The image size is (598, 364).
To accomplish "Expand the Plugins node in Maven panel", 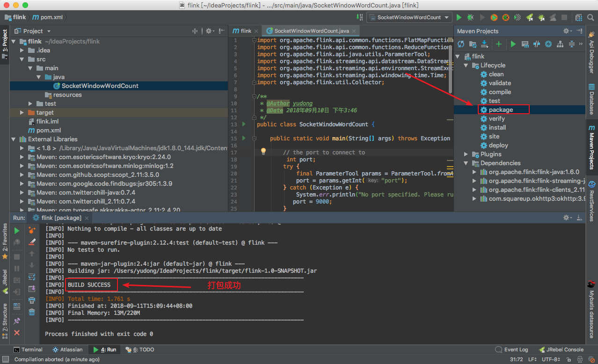I will pos(466,154).
